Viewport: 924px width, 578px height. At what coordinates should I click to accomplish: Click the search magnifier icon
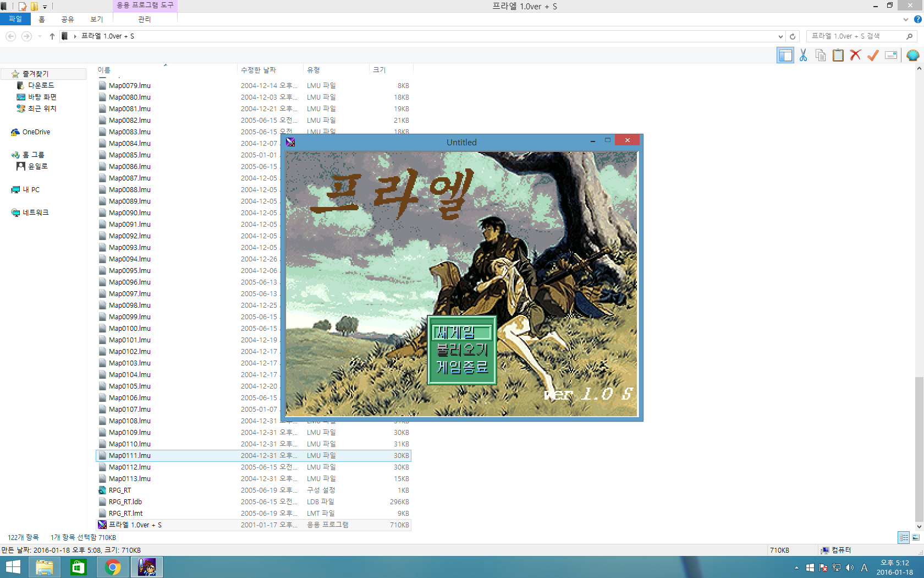point(909,36)
